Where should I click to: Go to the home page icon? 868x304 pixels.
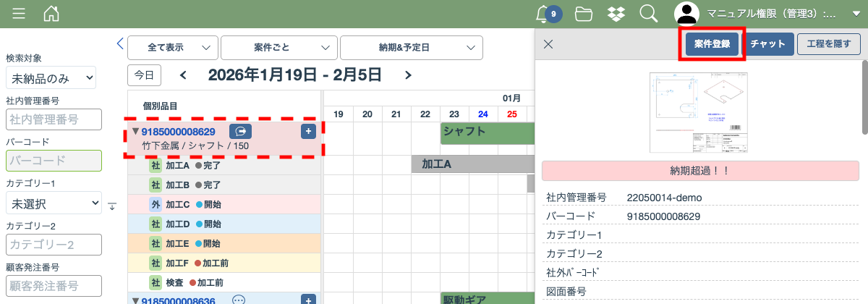[51, 14]
